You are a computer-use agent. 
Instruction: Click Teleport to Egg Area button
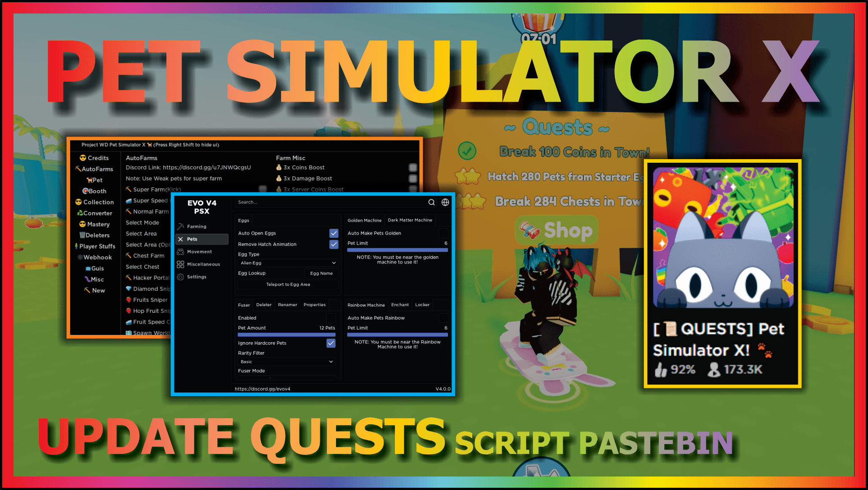click(288, 284)
